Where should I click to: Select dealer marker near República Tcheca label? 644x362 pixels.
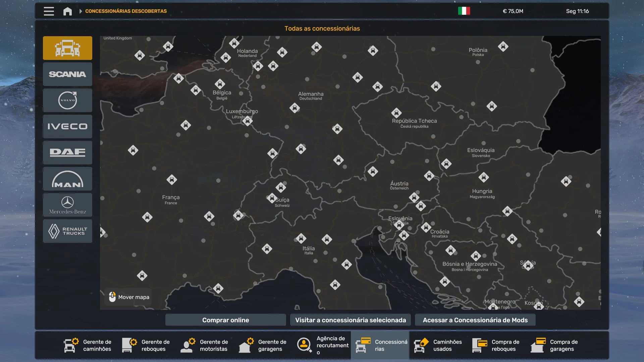pos(396,113)
